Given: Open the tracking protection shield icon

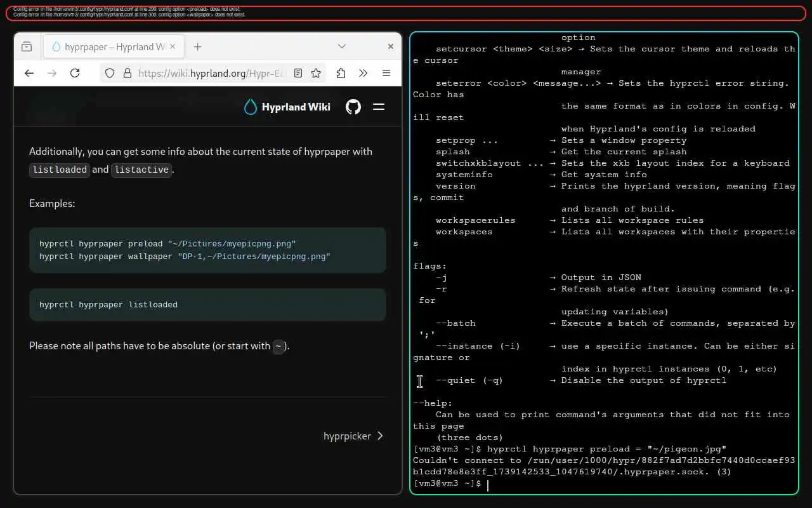Looking at the screenshot, I should 110,73.
